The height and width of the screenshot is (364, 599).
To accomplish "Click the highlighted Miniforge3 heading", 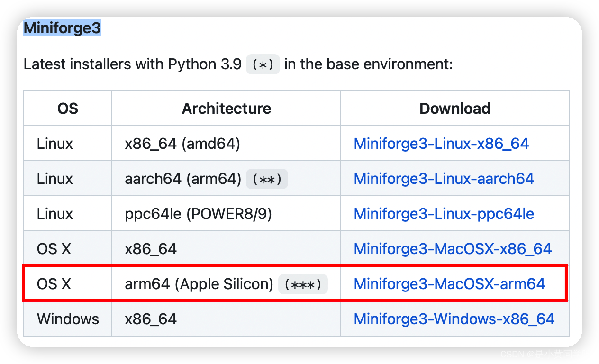I will pyautogui.click(x=62, y=28).
